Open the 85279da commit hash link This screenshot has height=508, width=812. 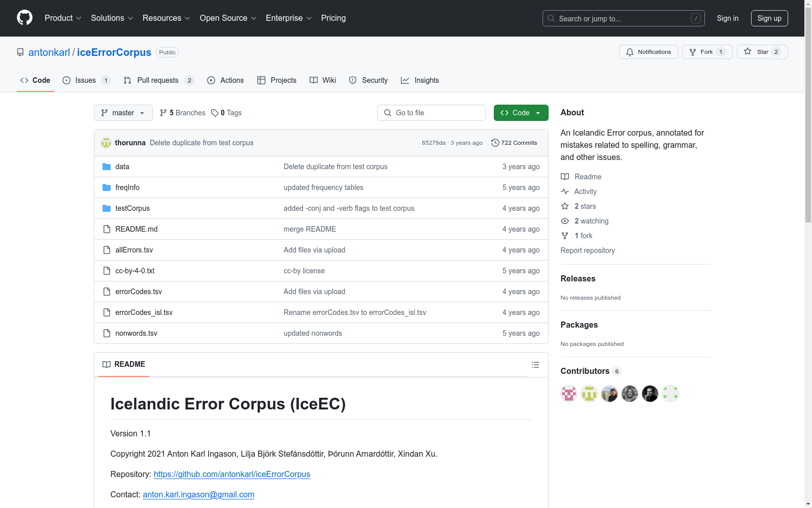click(433, 143)
